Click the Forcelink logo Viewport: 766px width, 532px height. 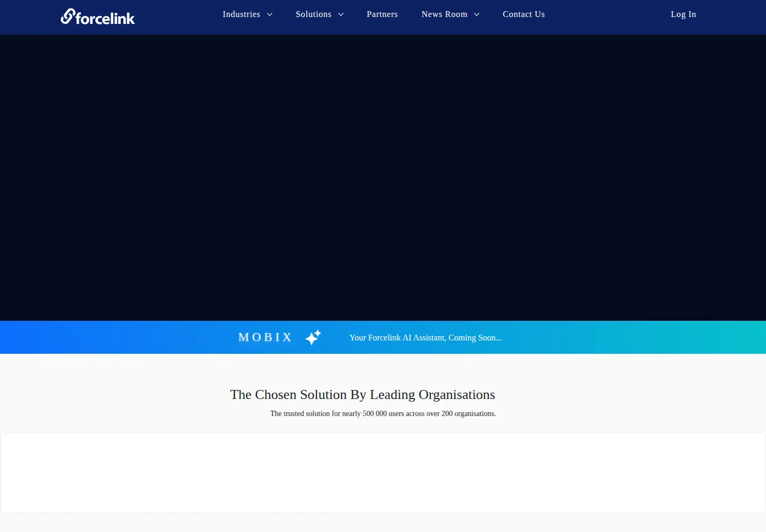[98, 16]
